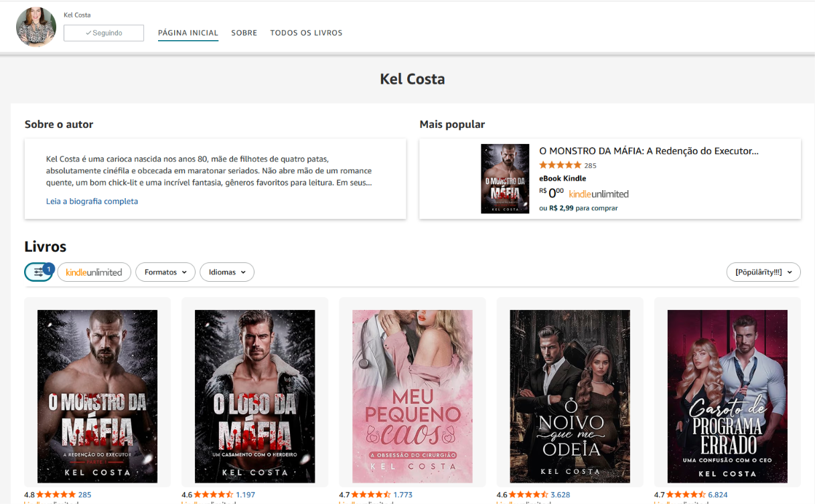Click the Kel Costa page heading

[x=413, y=79]
